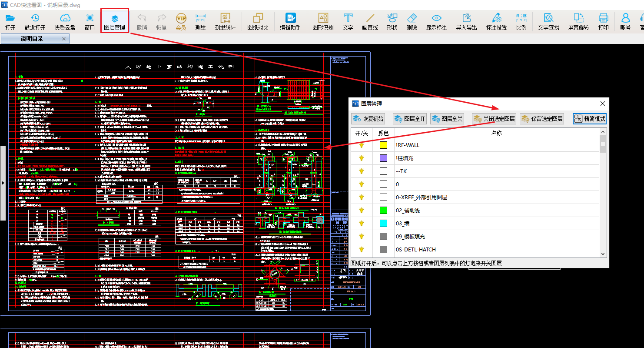This screenshot has width=644, height=348.
Task: Open a file with 打开 toolbar icon
Action: coord(10,22)
